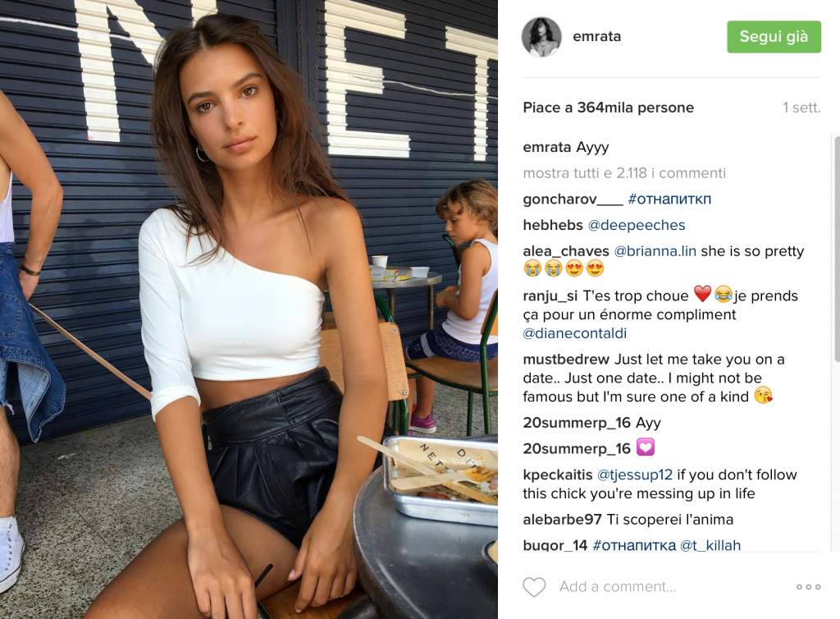Screen dimensions: 840x619
Task: Open the @t_killah mention
Action: click(x=710, y=545)
